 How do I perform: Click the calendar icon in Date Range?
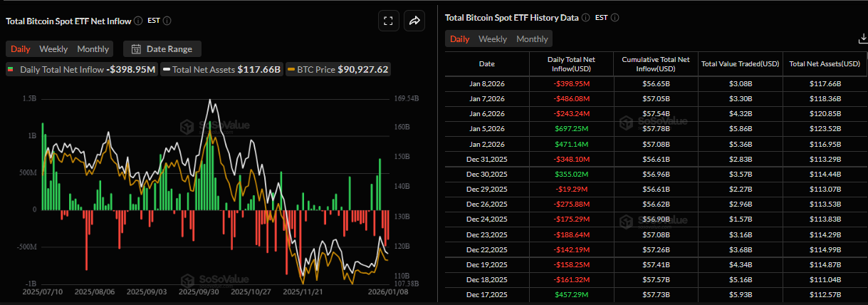pyautogui.click(x=136, y=49)
